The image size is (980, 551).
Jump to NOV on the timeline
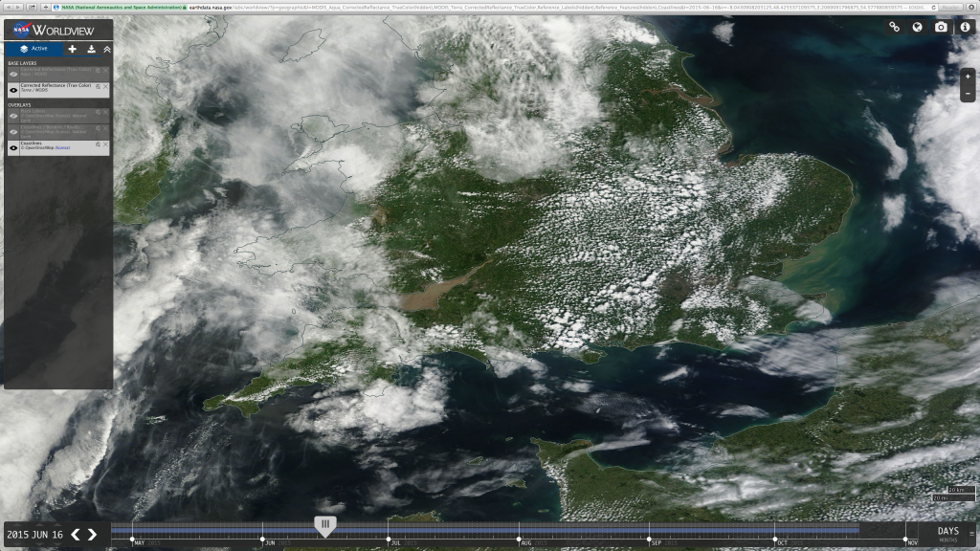pos(912,543)
